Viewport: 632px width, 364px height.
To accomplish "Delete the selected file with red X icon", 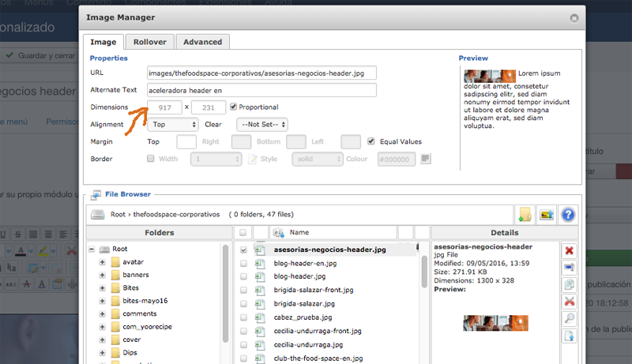I will 569,250.
